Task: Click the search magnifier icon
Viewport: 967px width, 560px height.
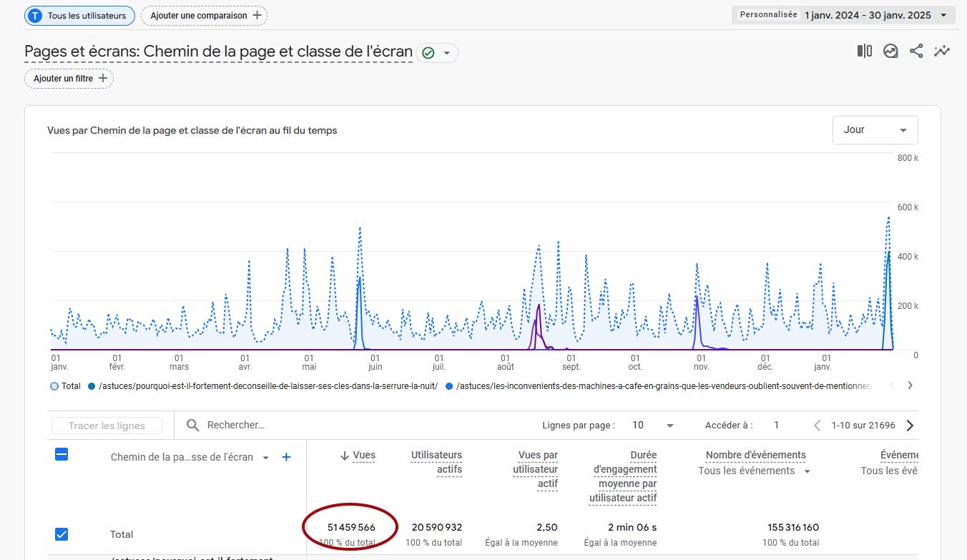Action: pos(192,426)
